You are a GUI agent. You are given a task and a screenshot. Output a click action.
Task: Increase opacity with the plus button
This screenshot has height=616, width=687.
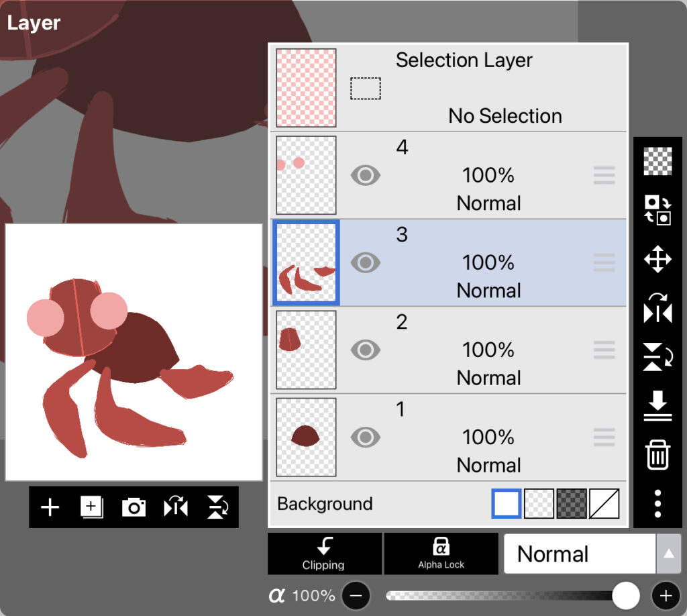[666, 595]
